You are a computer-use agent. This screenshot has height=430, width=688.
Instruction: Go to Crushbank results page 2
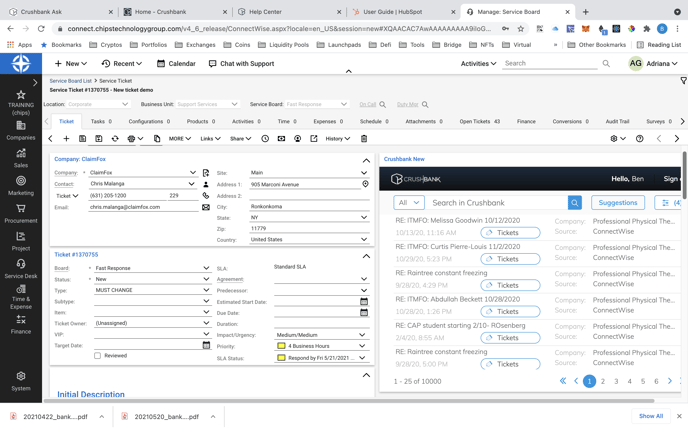click(x=603, y=381)
